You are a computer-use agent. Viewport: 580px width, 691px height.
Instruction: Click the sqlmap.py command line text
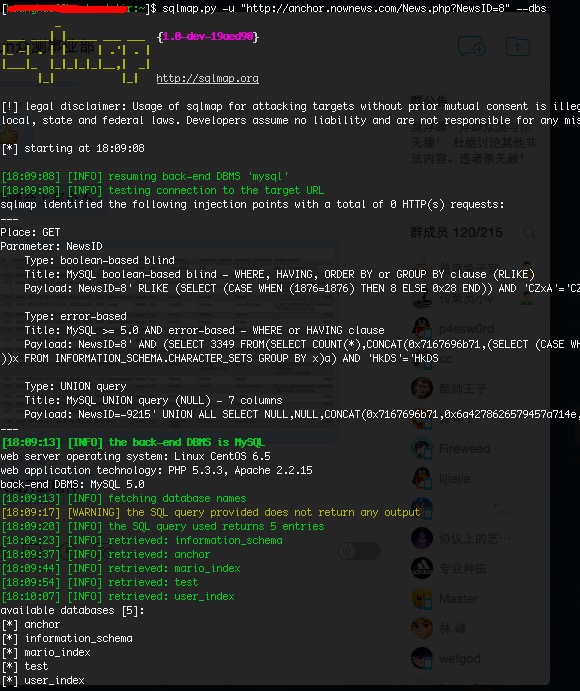pos(354,8)
